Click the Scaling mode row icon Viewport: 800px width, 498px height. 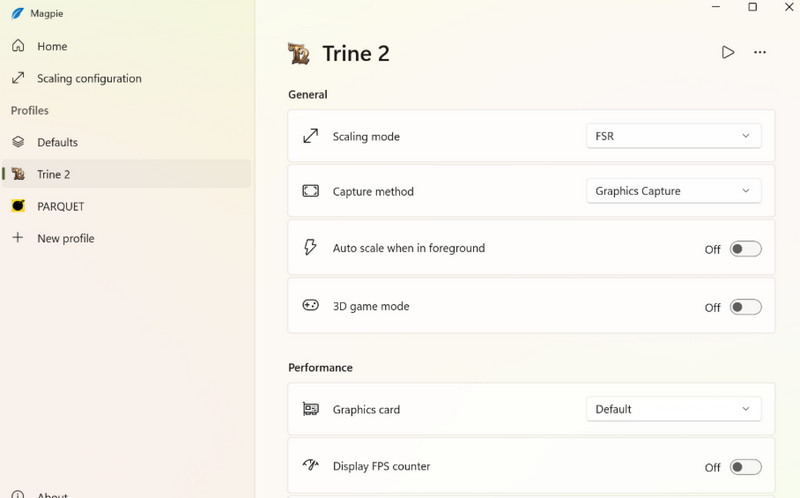coord(311,136)
